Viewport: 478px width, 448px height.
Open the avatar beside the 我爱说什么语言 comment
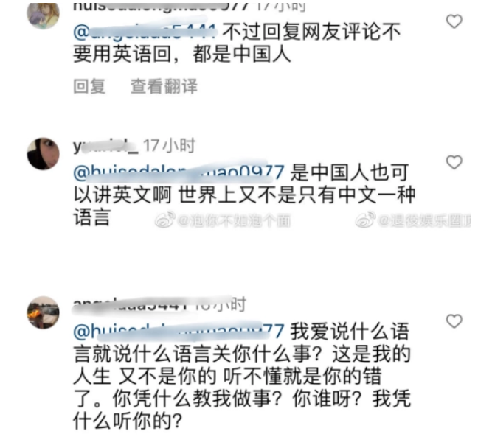44,312
